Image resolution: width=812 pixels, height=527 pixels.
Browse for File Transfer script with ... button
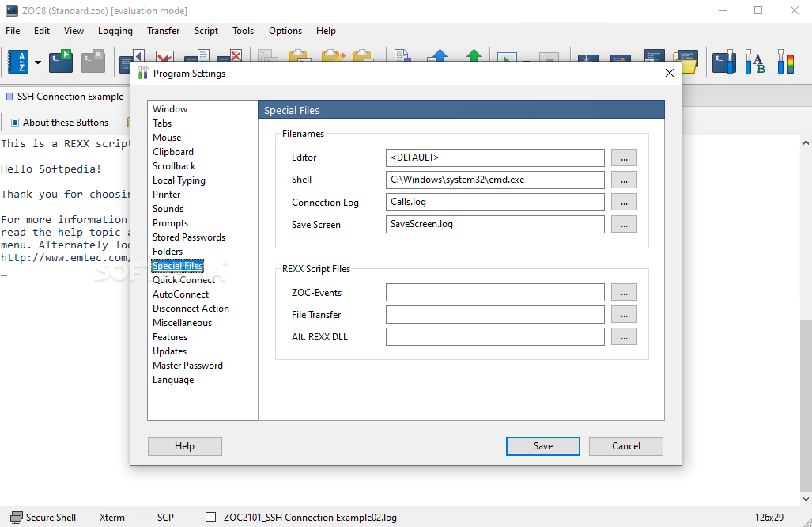624,315
